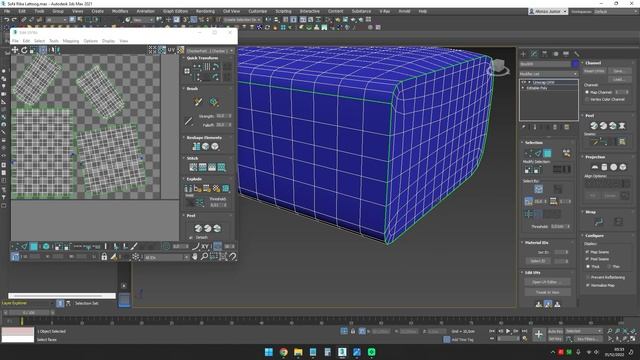The height and width of the screenshot is (360, 640).
Task: Click the blue object color swatch
Action: coord(575,64)
